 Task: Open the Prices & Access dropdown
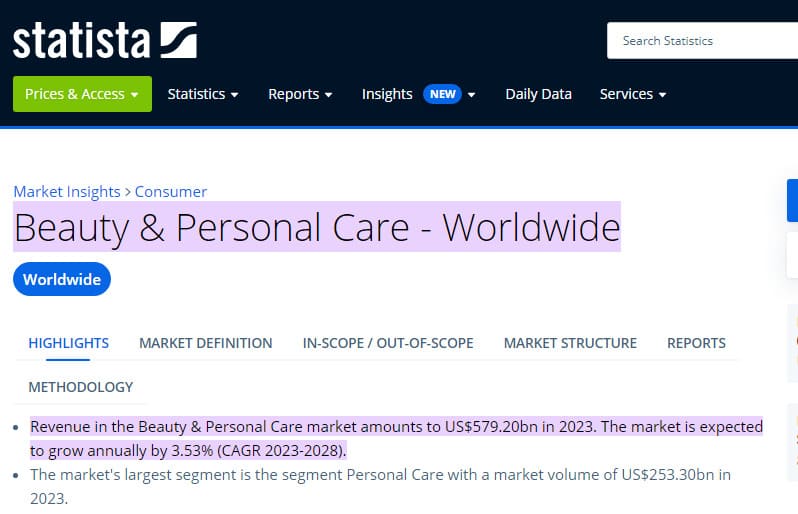click(x=82, y=94)
